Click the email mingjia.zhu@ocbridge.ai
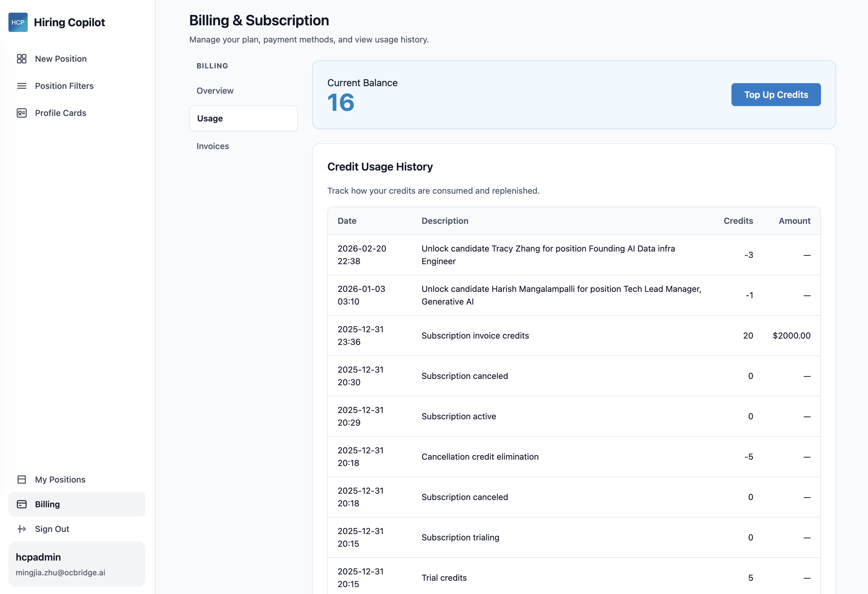The image size is (868, 594). click(x=60, y=572)
